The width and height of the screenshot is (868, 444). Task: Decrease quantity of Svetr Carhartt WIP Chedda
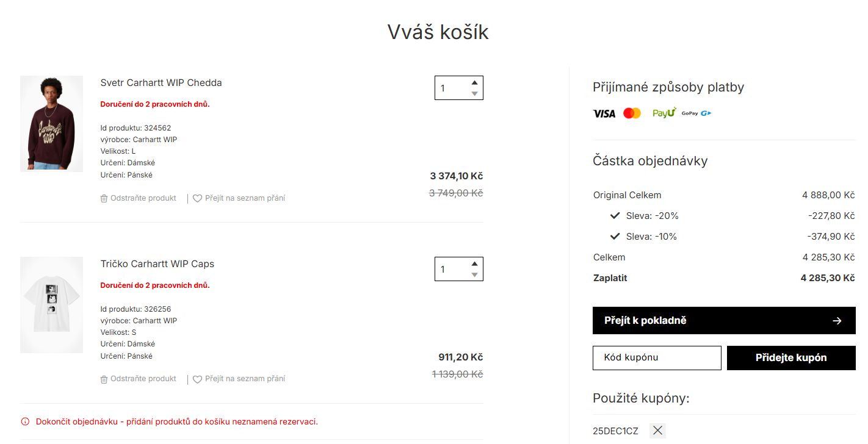[x=474, y=93]
